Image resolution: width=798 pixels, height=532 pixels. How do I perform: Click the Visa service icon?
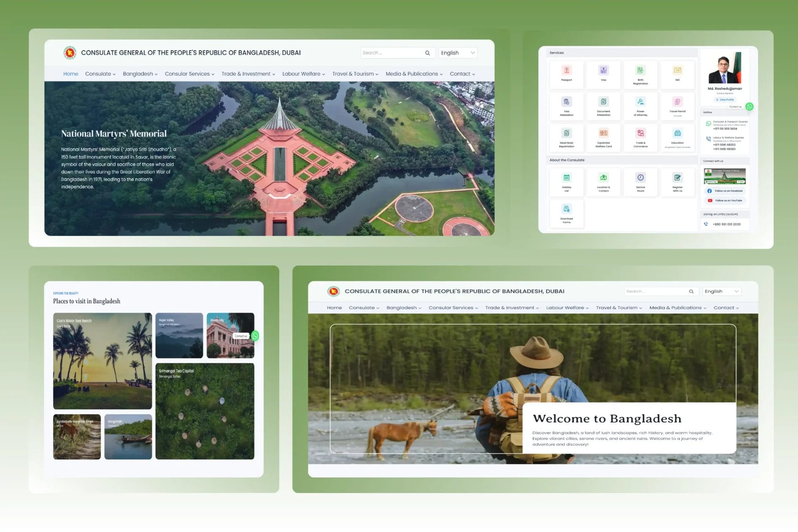coord(603,70)
